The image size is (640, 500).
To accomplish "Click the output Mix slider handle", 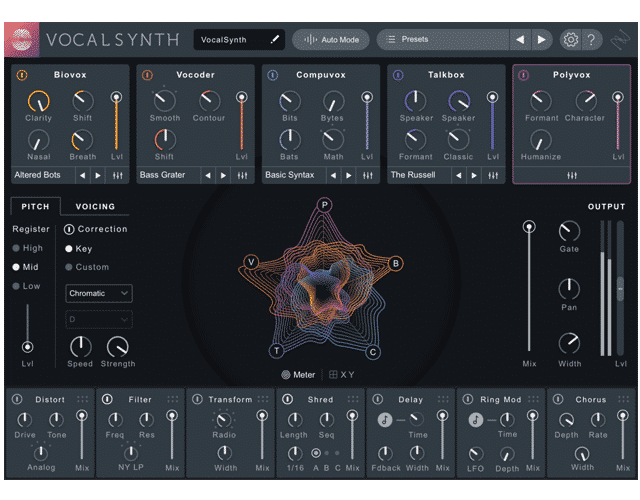I will coord(529,227).
